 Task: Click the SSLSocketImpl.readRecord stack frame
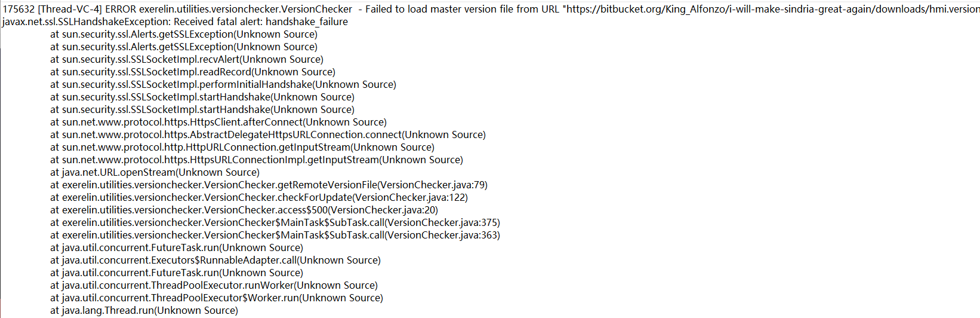tap(193, 72)
